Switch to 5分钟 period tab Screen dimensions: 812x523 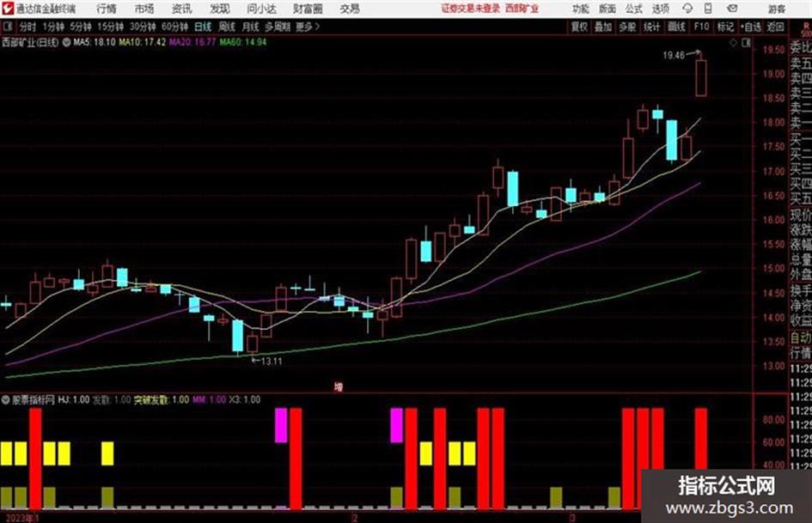coord(80,27)
